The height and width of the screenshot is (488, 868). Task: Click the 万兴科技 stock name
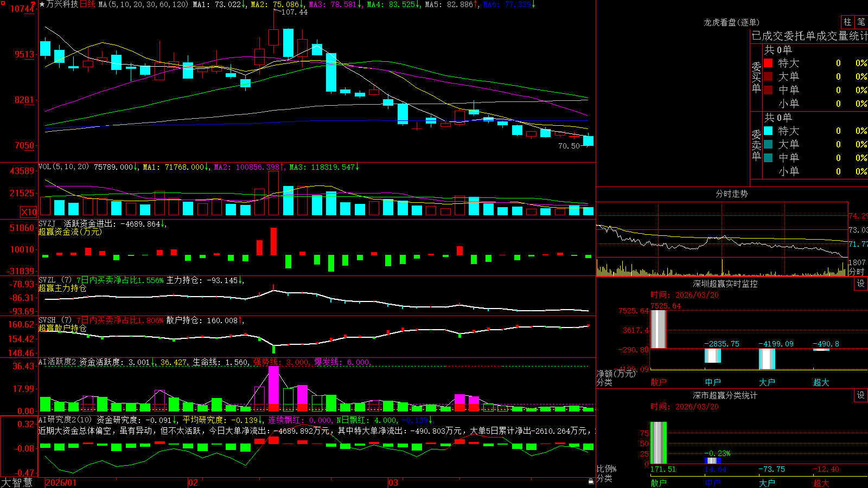pos(62,4)
